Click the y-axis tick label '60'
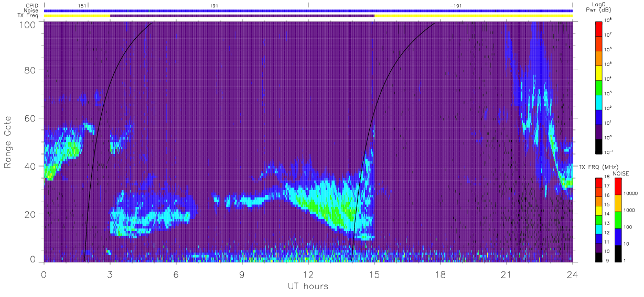This screenshot has height=297, width=644. pos(29,118)
